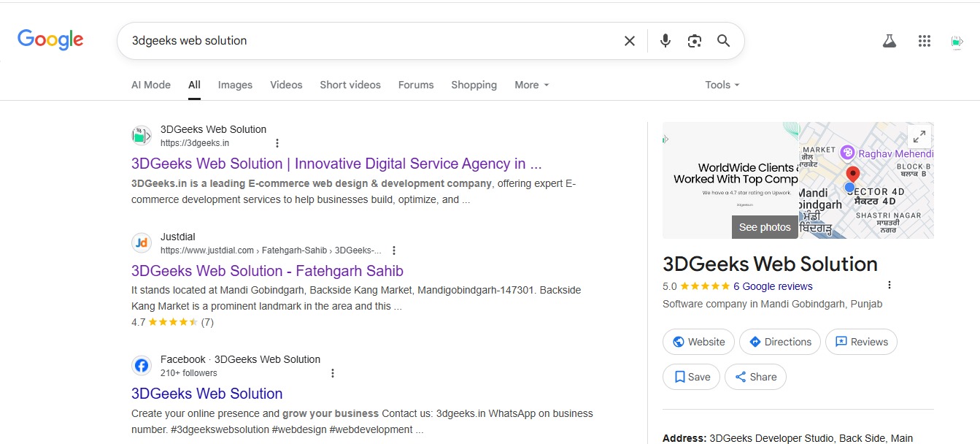980x444 pixels.
Task: Open the Tools dropdown
Action: [720, 85]
